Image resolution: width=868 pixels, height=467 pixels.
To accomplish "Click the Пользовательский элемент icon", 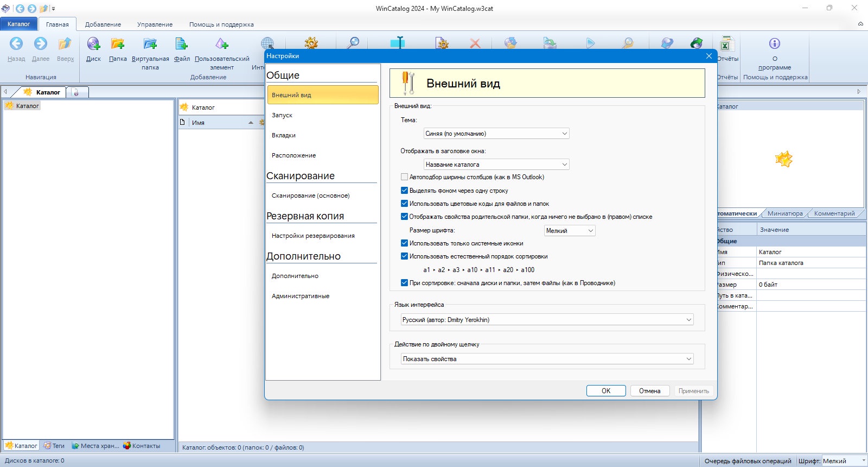I will (x=222, y=44).
